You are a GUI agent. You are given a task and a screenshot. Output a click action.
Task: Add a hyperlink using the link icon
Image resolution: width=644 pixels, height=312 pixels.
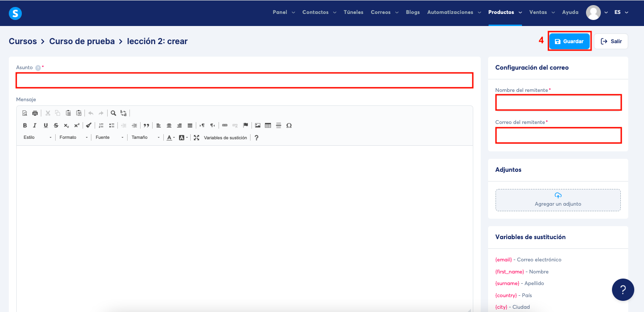[225, 125]
